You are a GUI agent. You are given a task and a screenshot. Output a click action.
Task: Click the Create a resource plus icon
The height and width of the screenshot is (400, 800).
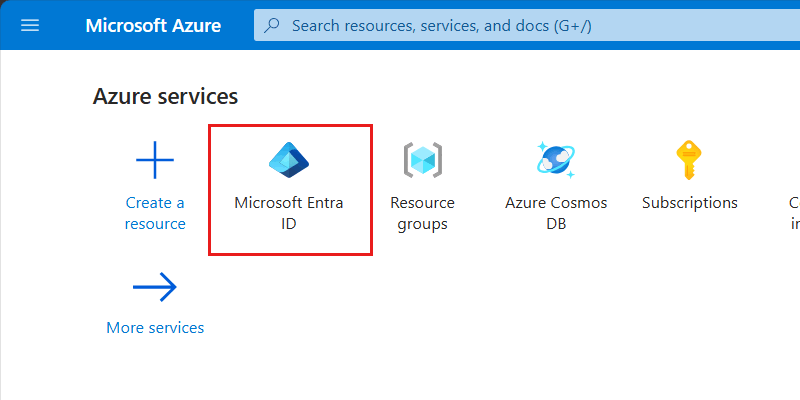(x=155, y=159)
